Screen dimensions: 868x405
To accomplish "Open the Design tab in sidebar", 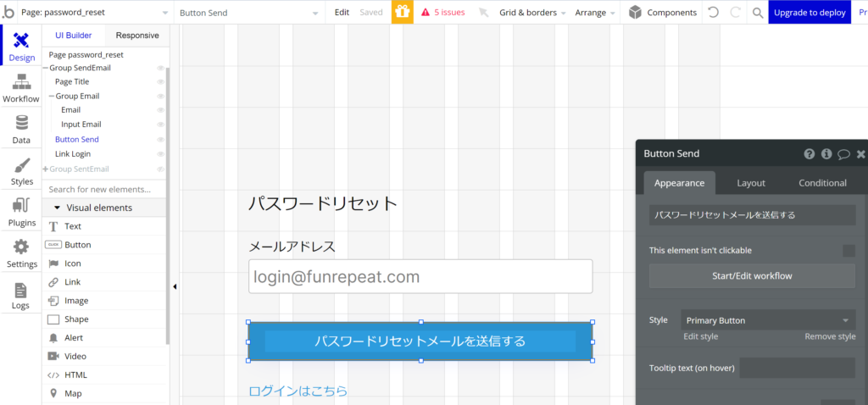I will 21,46.
